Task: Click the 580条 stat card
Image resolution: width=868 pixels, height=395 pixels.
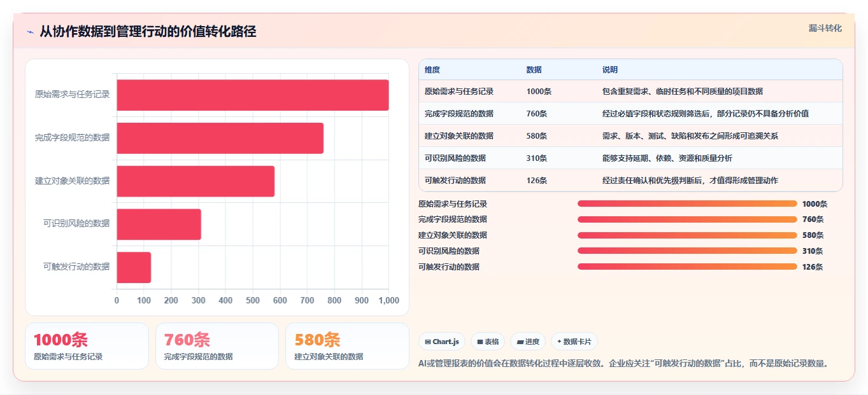Action: click(x=347, y=346)
